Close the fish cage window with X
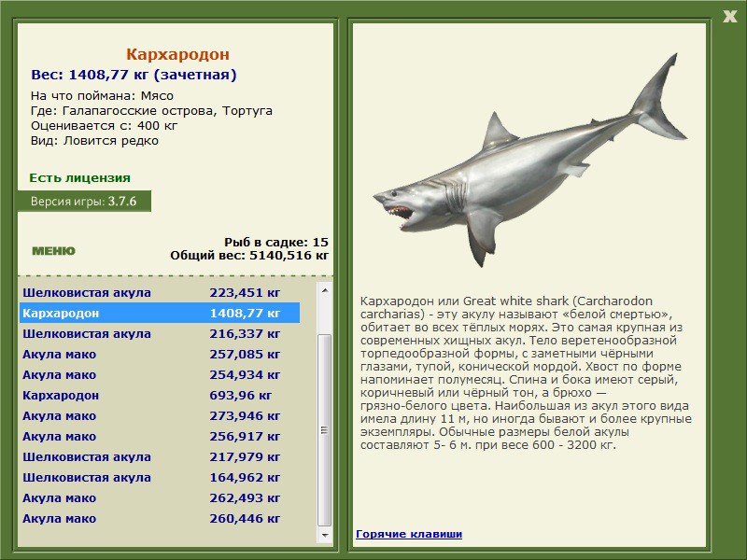Viewport: 747px width, 560px height. (x=729, y=17)
